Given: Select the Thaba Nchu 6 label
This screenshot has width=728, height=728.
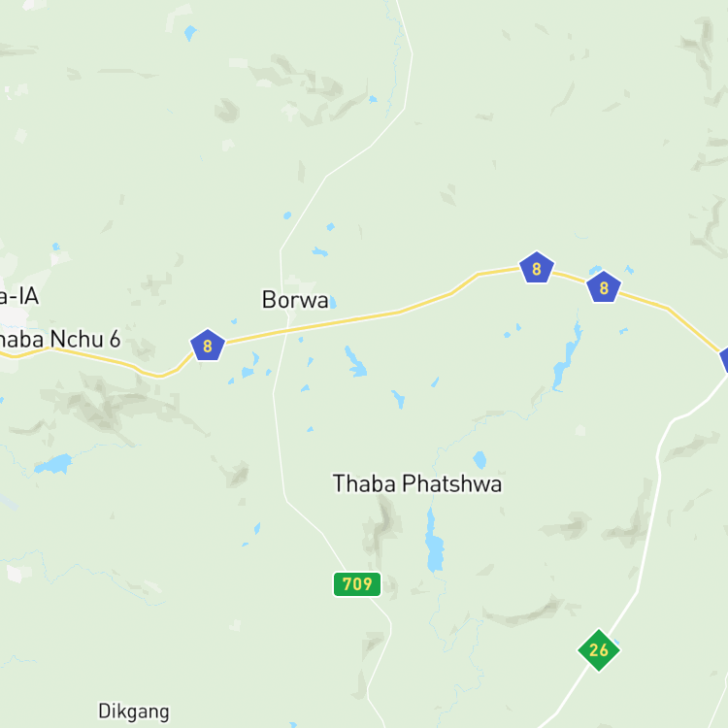Looking at the screenshot, I should 59,339.
